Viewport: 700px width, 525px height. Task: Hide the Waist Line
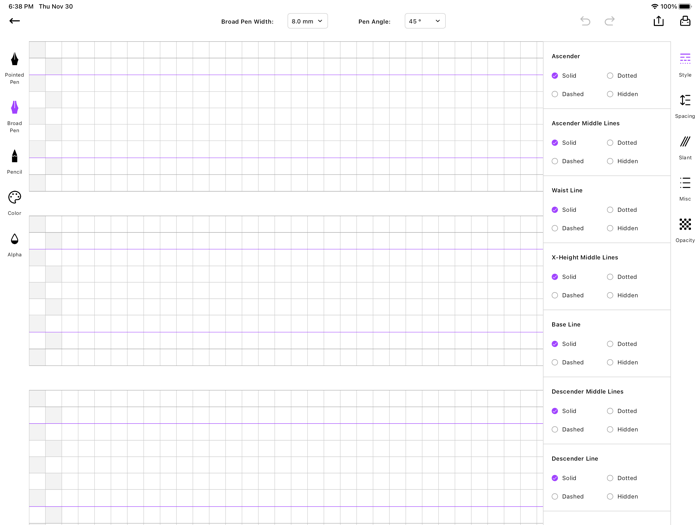coord(622,228)
